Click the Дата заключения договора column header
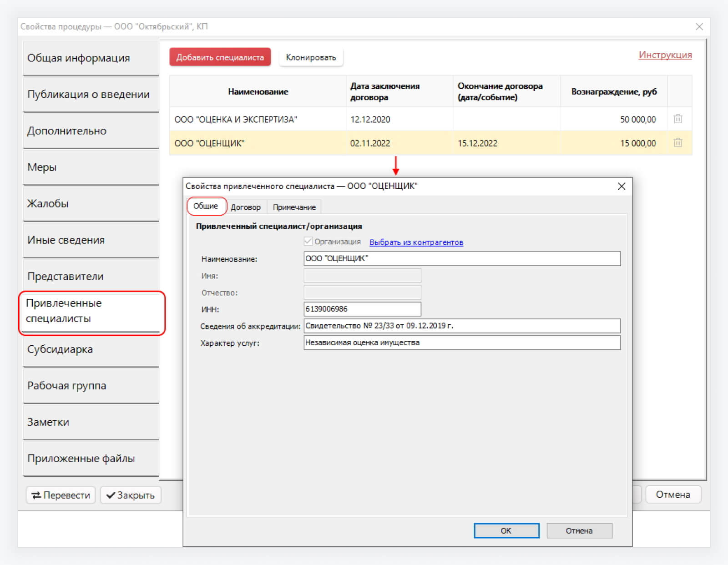The height and width of the screenshot is (565, 728). [x=399, y=91]
